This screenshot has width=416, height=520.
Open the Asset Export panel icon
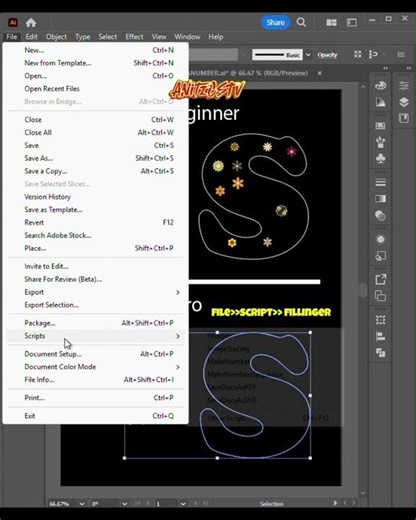tap(380, 279)
